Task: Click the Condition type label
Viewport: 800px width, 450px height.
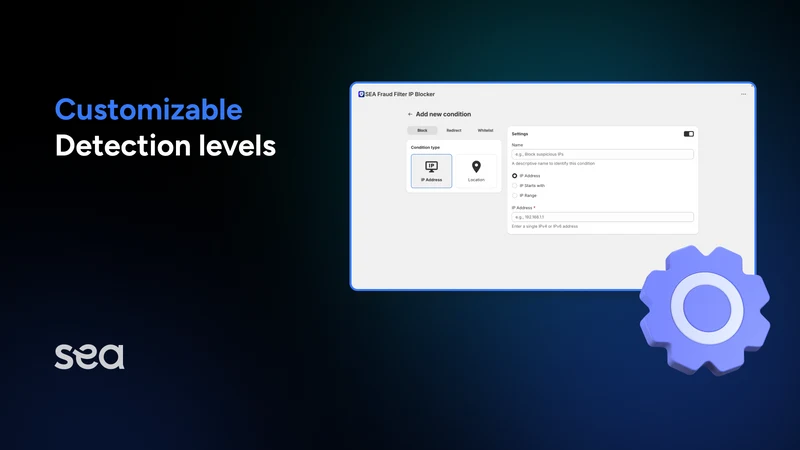Action: click(x=426, y=147)
